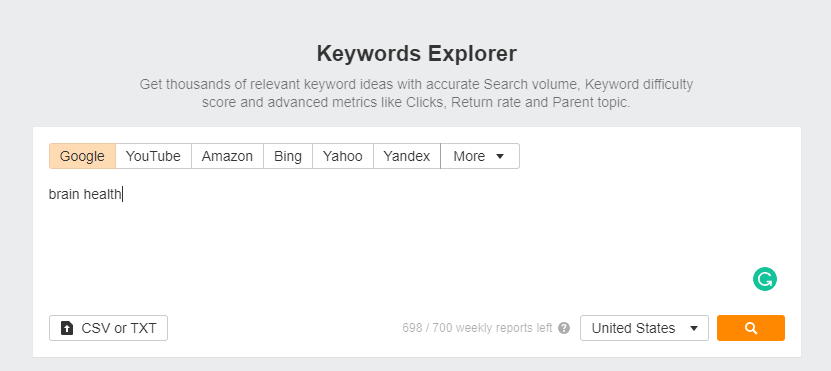831x371 pixels.
Task: Upload keywords with CSV or TXT button
Action: tap(109, 328)
